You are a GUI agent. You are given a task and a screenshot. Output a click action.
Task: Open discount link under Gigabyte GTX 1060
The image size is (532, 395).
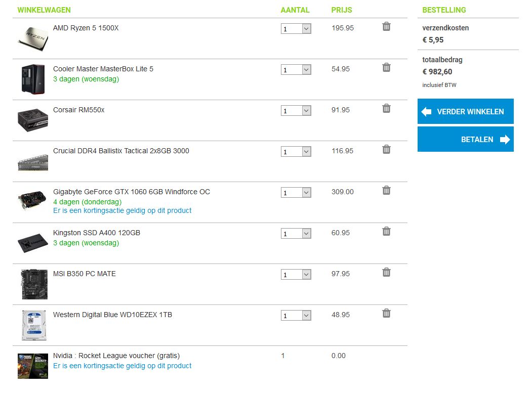click(x=122, y=210)
